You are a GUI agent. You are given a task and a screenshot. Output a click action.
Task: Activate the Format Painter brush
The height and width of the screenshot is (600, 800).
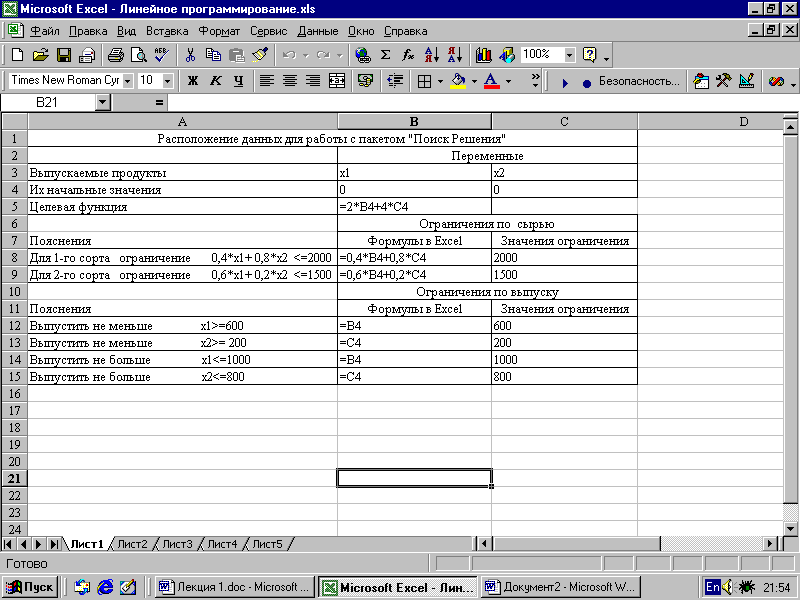pos(260,55)
